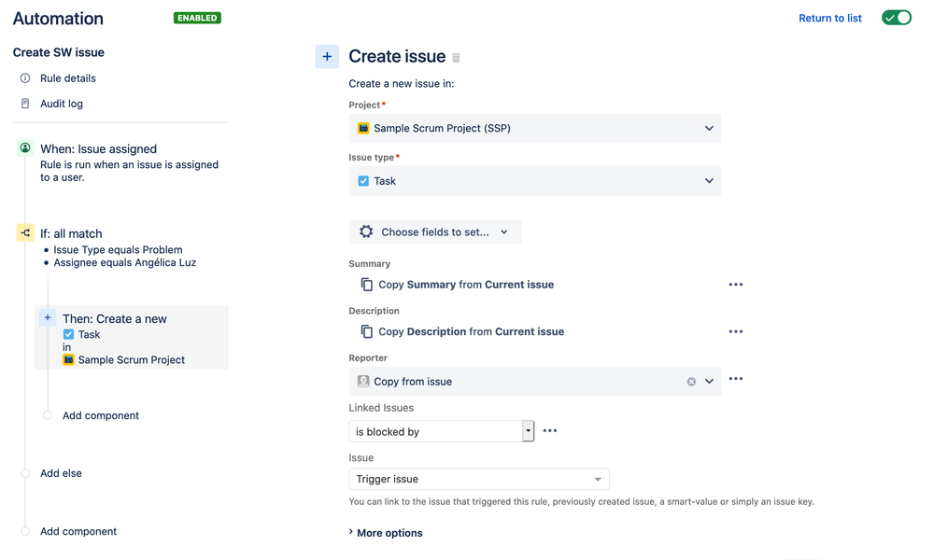Open the Linked Issues three-dots menu
Screen dimensions: 933x560
coord(550,430)
